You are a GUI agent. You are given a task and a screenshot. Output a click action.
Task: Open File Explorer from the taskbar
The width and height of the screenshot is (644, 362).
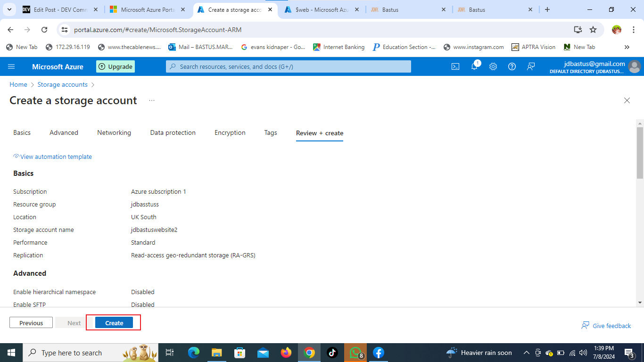coord(217,353)
